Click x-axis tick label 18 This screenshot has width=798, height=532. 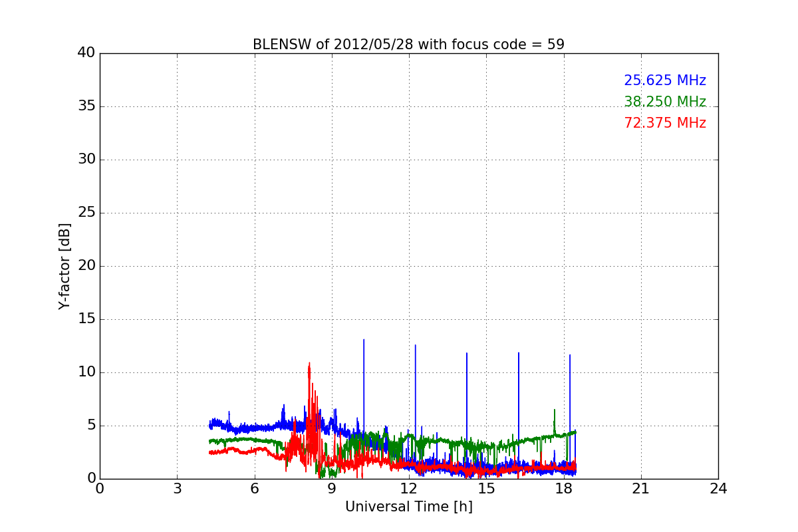pos(564,489)
